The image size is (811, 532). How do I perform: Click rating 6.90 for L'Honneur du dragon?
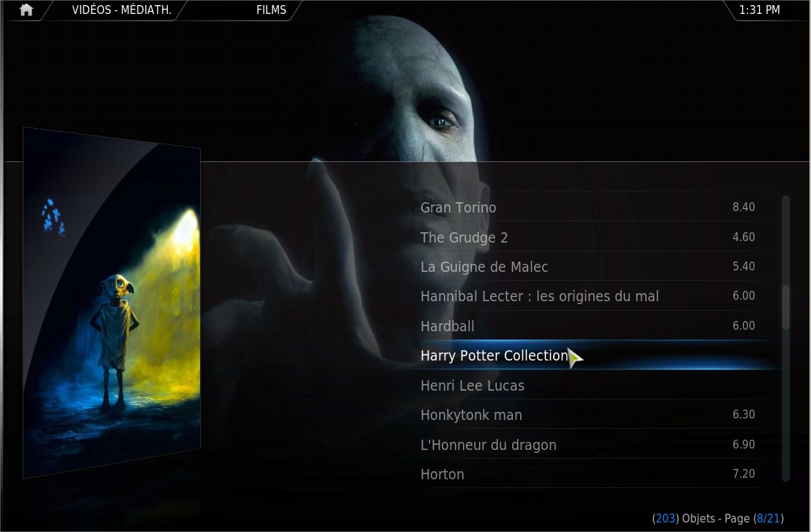(x=744, y=445)
